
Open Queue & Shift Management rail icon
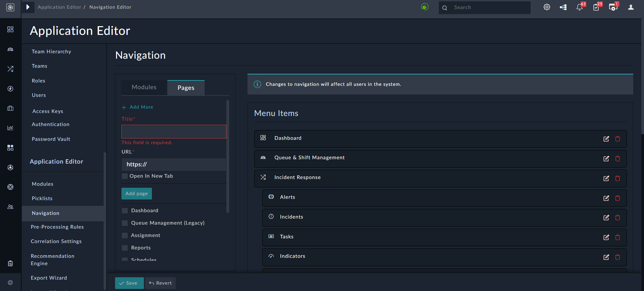point(10,49)
